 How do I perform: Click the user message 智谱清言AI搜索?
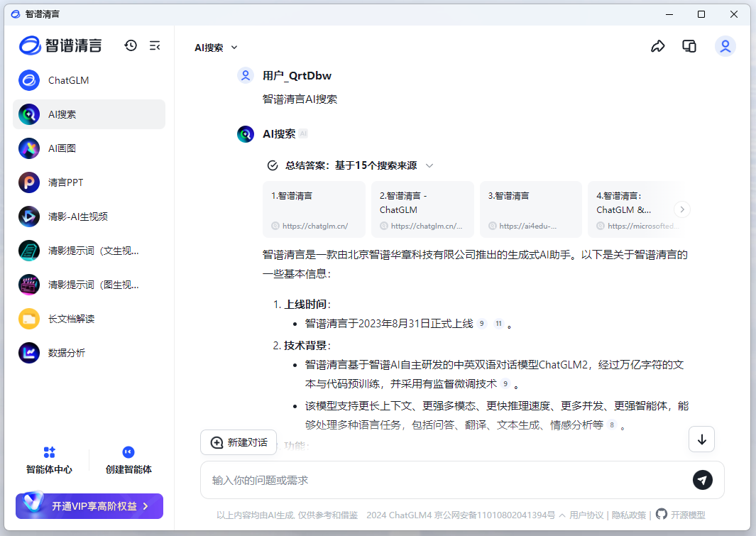coord(300,99)
